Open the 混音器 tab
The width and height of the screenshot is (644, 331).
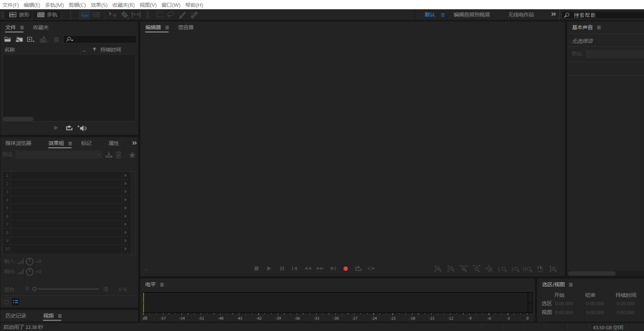click(186, 28)
